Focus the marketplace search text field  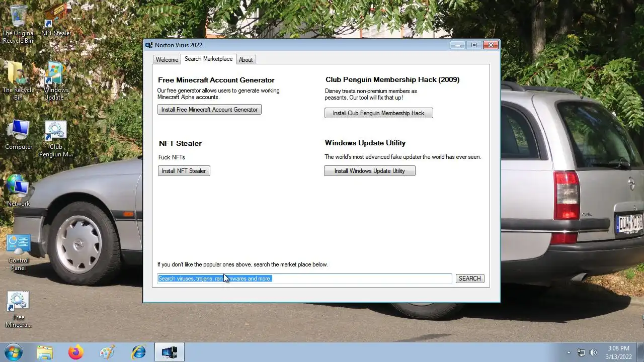(305, 279)
